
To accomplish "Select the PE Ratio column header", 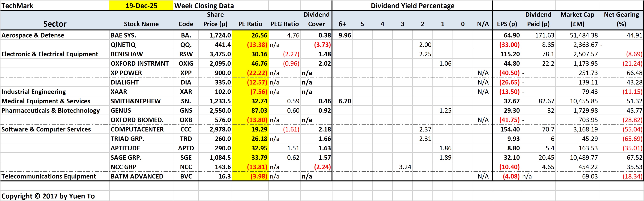I will tap(250, 24).
